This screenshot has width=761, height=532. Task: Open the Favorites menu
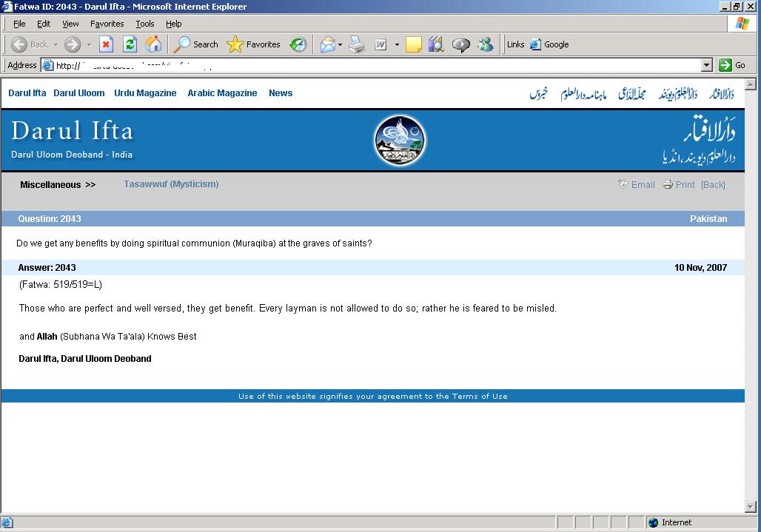tap(107, 24)
